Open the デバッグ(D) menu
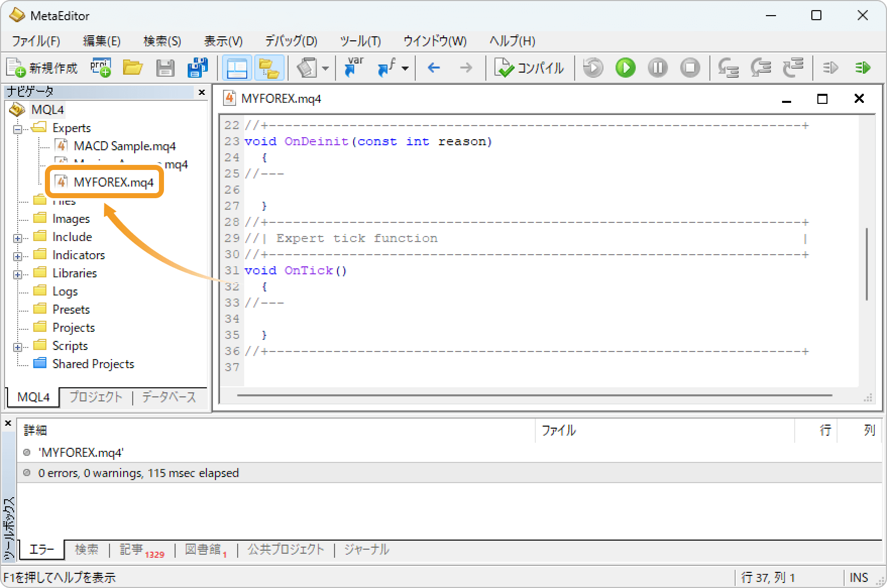 tap(291, 41)
